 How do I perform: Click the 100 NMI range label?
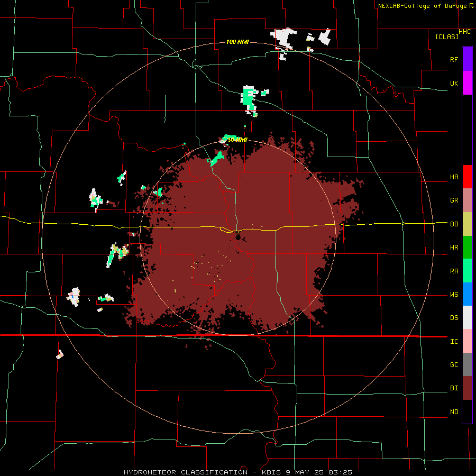pos(237,42)
